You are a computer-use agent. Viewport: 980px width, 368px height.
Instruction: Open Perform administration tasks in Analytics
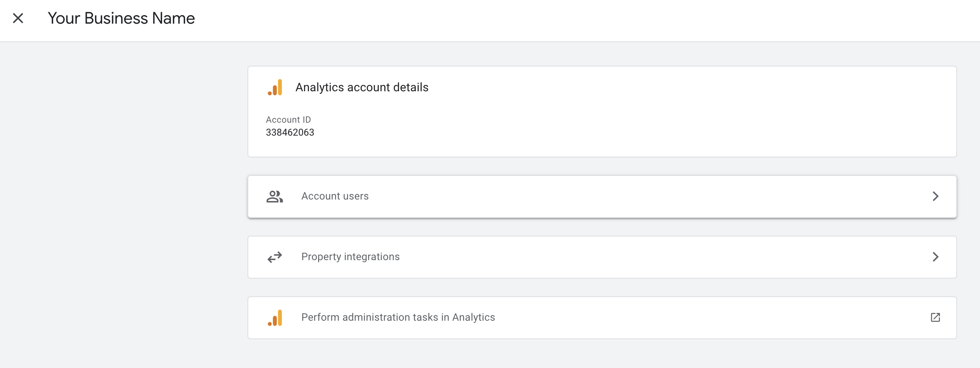coord(602,317)
